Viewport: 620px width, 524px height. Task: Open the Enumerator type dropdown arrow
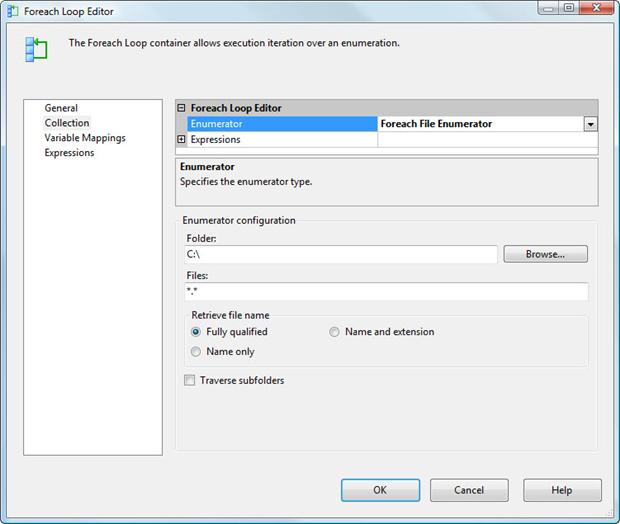tap(590, 124)
